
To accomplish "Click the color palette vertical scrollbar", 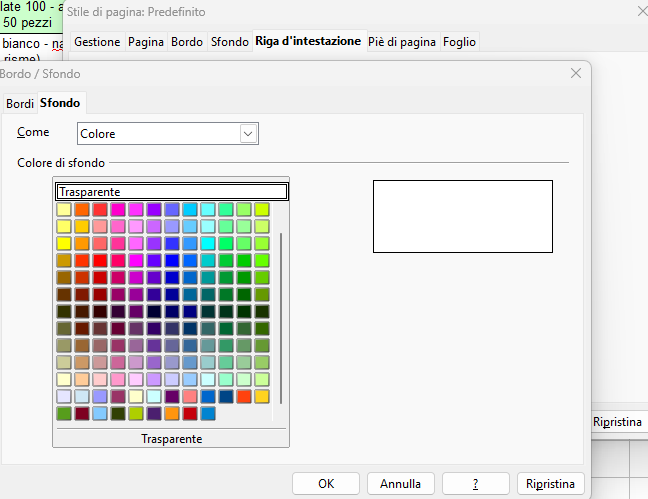I will (282, 318).
